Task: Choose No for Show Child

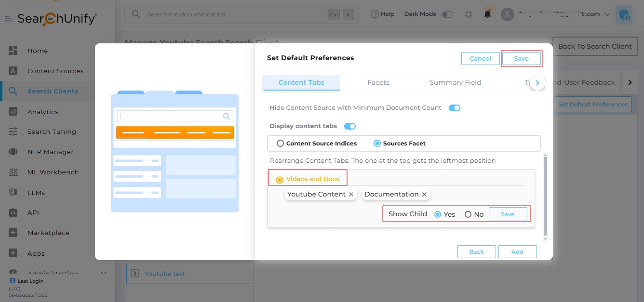Action: coord(468,214)
